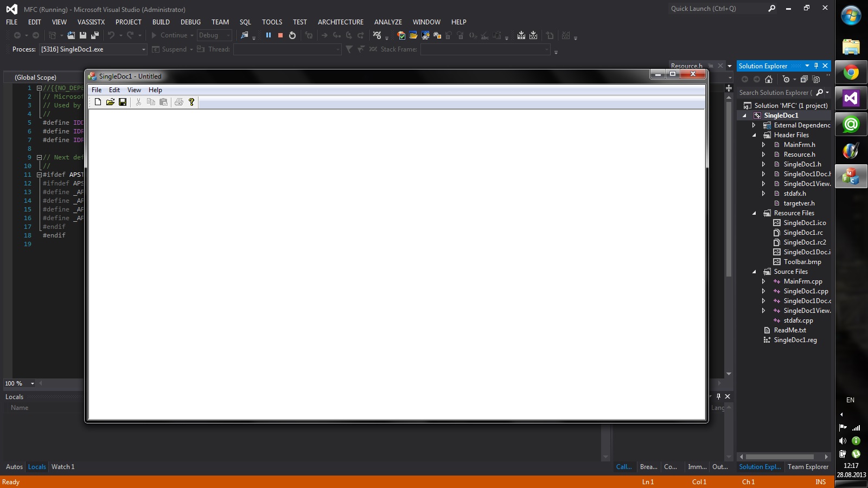
Task: Select SingleDoc1.rc in Resource Files
Action: tap(803, 233)
